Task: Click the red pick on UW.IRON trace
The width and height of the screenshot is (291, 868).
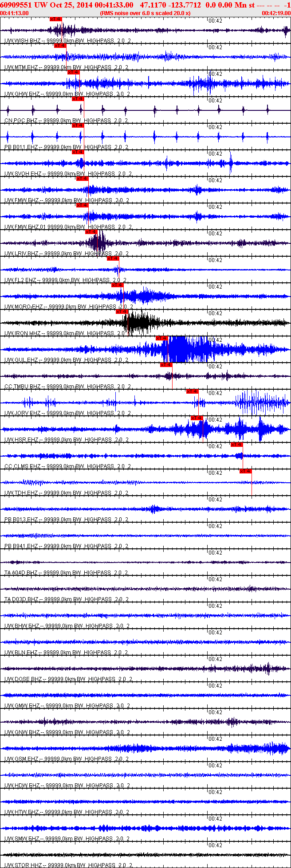Action: coord(122,312)
